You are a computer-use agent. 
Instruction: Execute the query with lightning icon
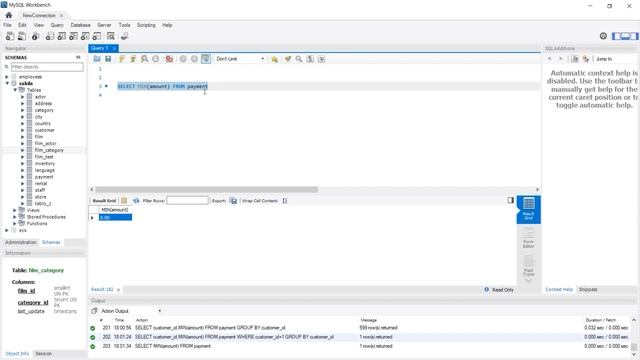tap(122, 59)
